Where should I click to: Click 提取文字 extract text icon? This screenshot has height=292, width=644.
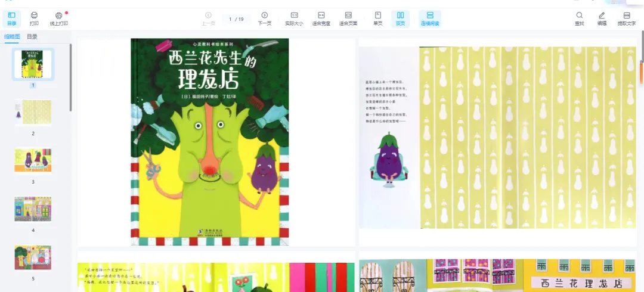point(627,19)
